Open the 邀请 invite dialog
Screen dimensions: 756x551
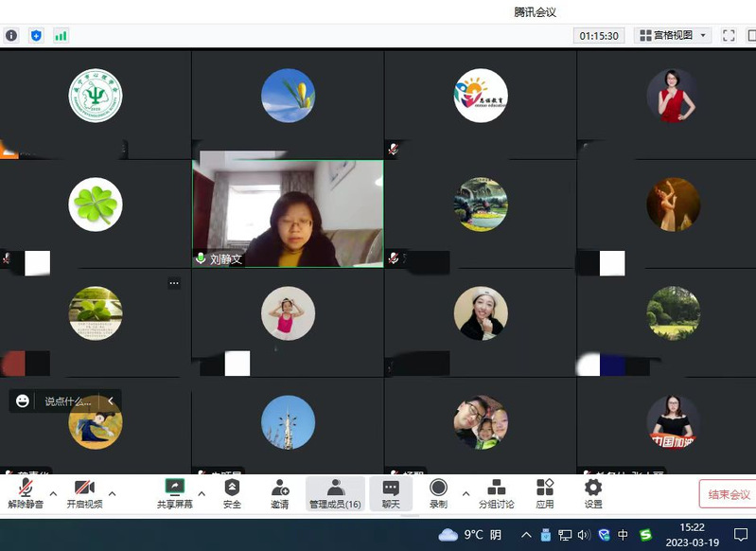[x=280, y=493]
